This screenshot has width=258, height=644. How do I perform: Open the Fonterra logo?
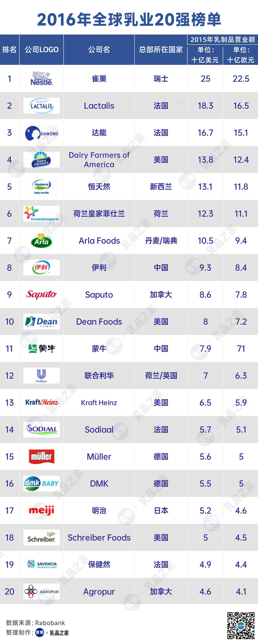[x=42, y=187]
